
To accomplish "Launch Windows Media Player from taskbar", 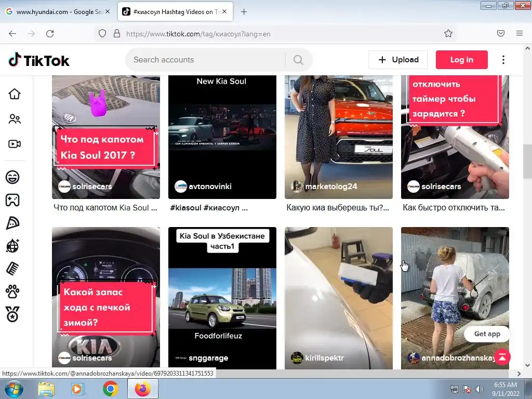I will coord(78,389).
